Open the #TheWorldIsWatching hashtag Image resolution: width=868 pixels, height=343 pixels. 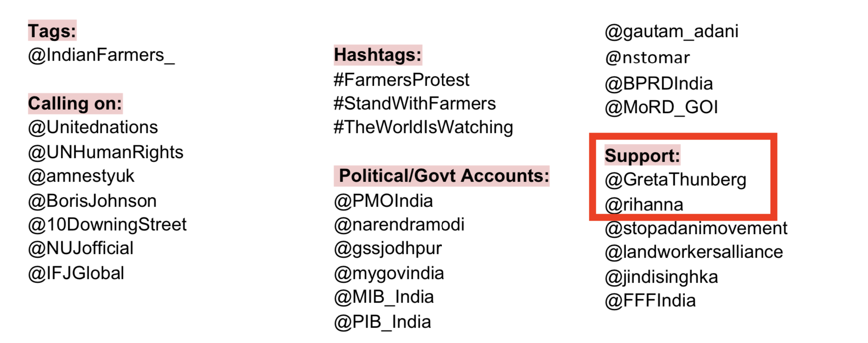(x=423, y=127)
